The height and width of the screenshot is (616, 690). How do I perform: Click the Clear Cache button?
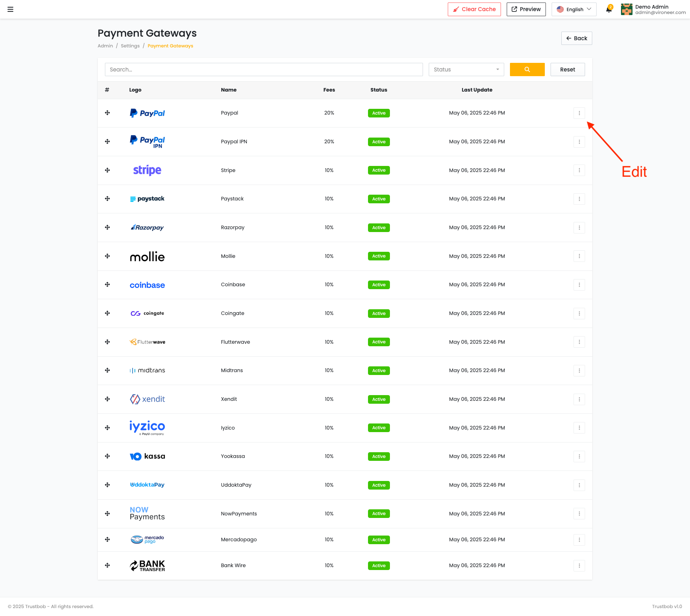click(x=474, y=9)
